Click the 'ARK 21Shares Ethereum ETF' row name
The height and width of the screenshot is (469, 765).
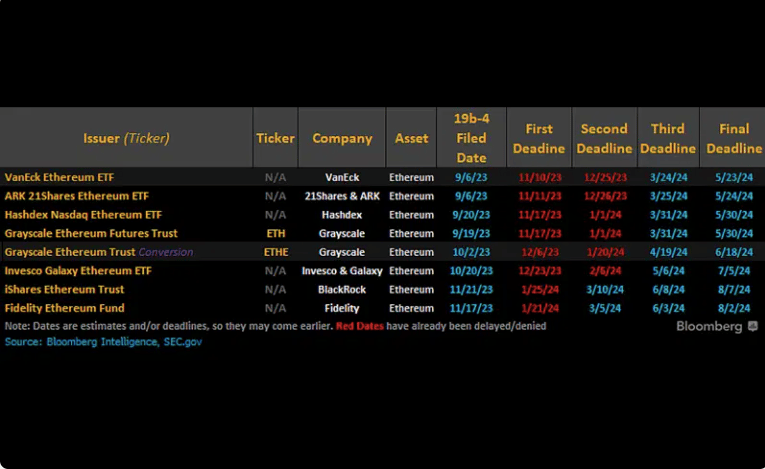[77, 196]
